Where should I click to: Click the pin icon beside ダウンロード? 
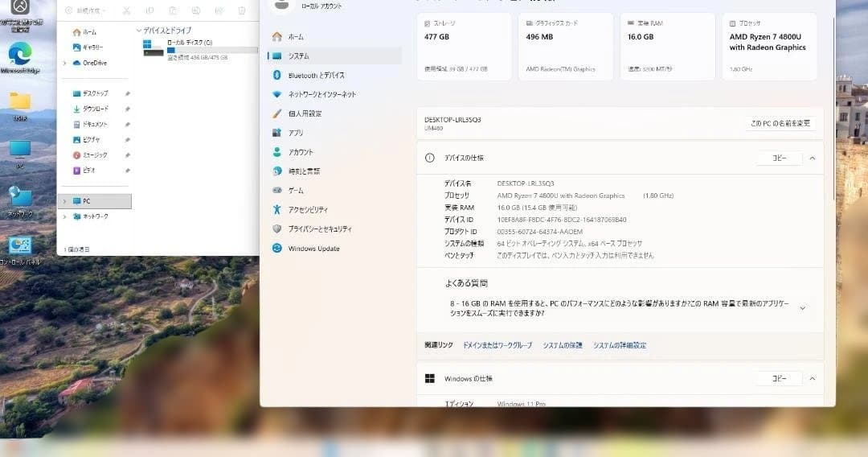pos(127,109)
